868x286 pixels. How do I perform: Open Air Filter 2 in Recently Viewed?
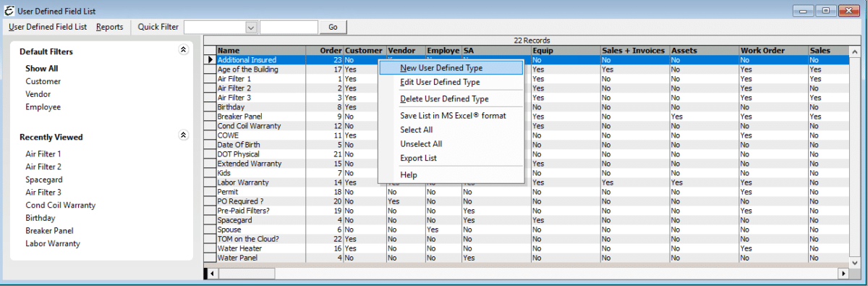(x=43, y=167)
